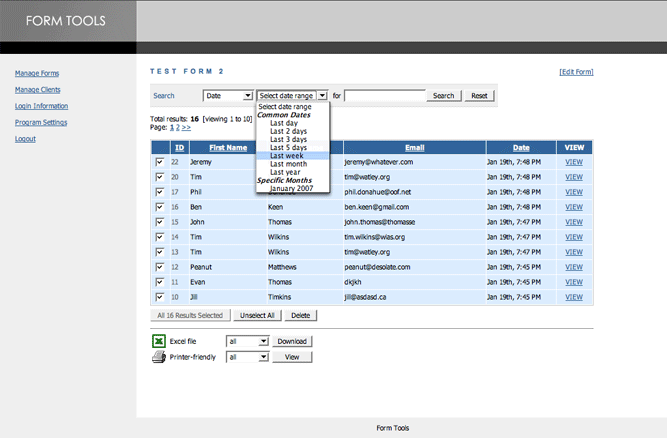
Task: Click the Download button for Excel file
Action: click(x=292, y=341)
